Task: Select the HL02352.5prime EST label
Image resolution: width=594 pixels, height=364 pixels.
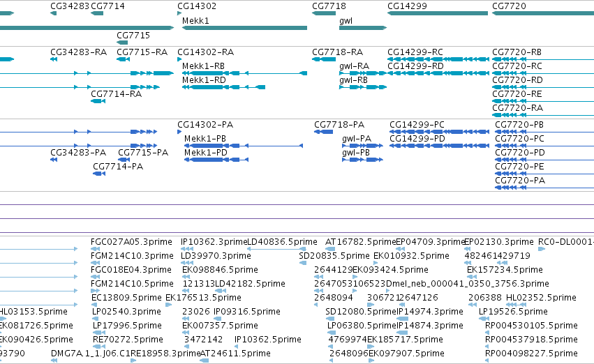Action: click(542, 298)
